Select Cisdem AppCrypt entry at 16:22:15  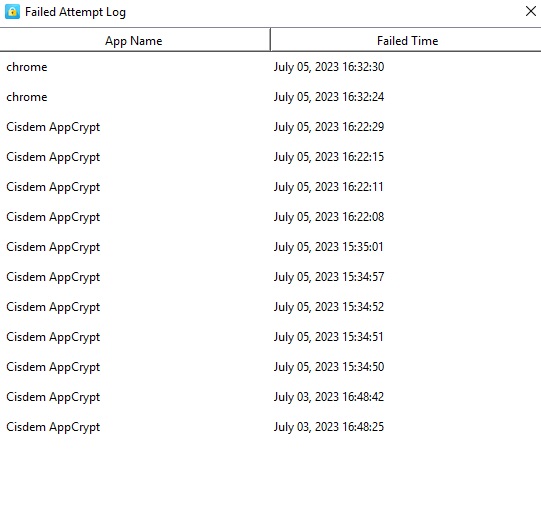[x=270, y=157]
